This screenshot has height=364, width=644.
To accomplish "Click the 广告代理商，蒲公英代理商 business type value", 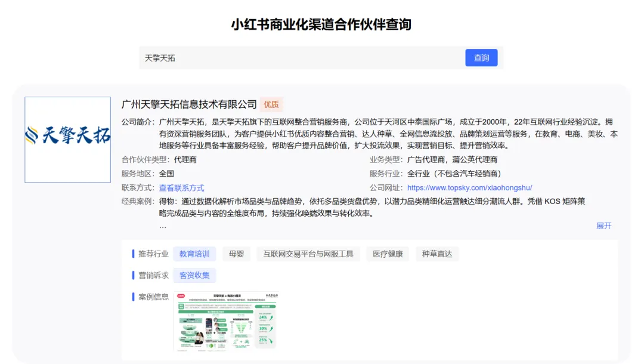I will (452, 159).
